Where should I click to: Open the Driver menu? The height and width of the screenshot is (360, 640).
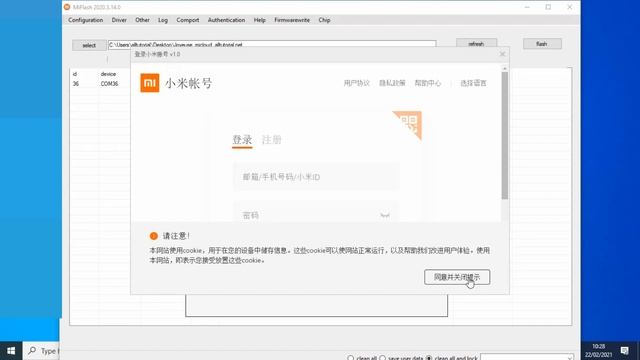point(119,20)
